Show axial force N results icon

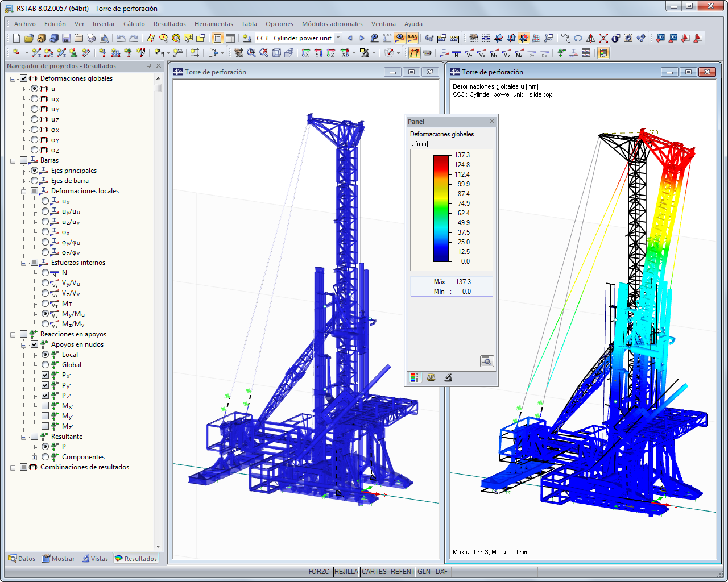coord(457,53)
